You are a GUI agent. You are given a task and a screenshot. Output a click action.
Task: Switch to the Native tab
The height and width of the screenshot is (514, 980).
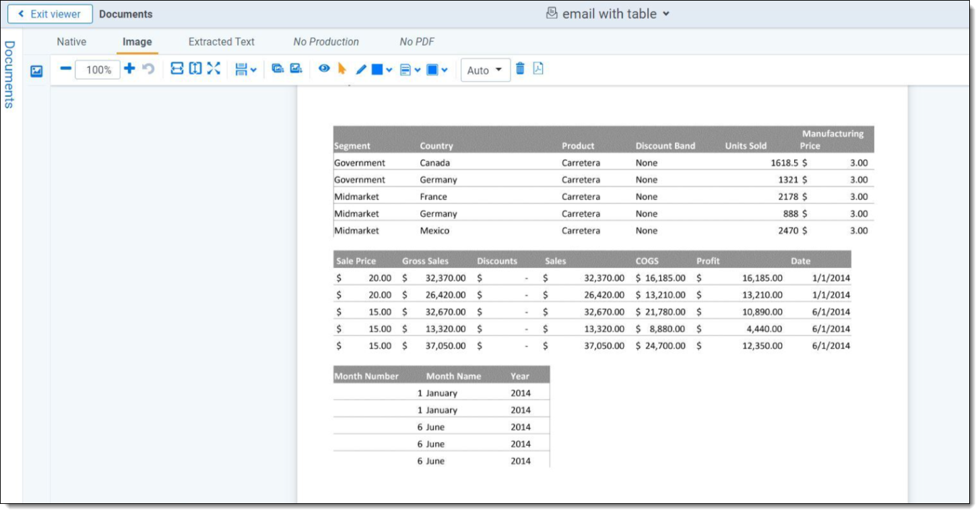coord(71,42)
